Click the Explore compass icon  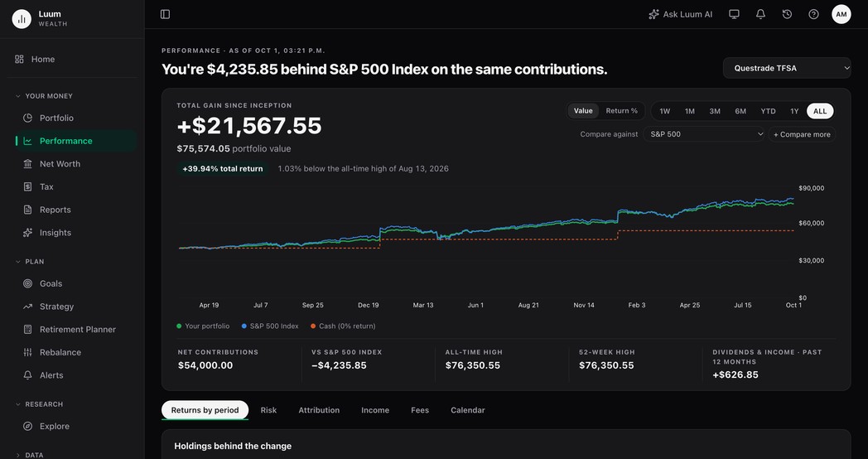27,427
